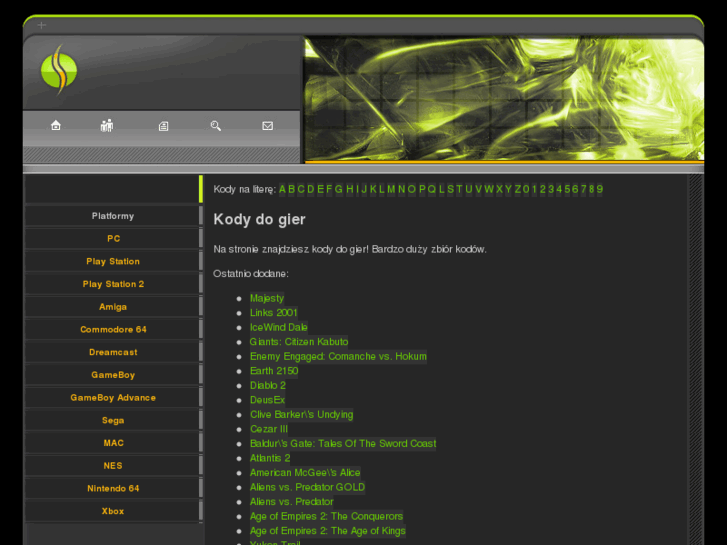This screenshot has width=727, height=545.
Task: Open the Links 2001 link
Action: [x=274, y=313]
